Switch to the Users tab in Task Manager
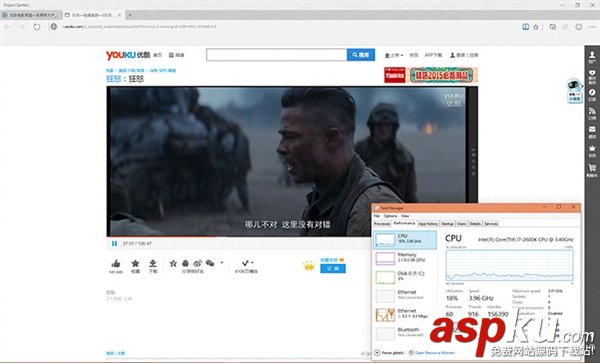This screenshot has width=600, height=363. (x=461, y=223)
